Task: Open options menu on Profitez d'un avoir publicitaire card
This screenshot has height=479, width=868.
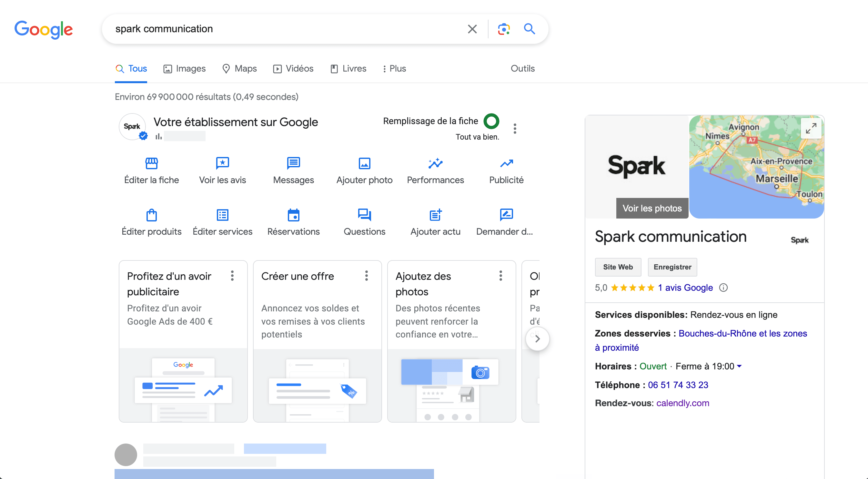Action: pos(232,276)
